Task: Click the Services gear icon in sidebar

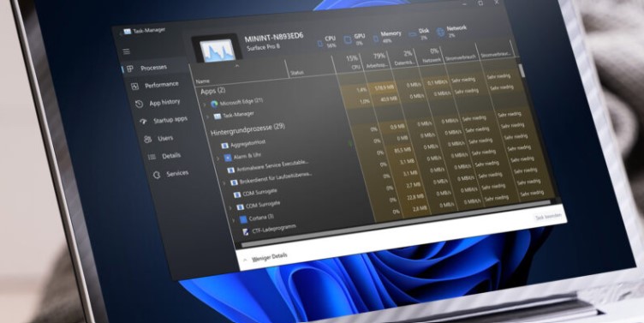Action: point(157,175)
